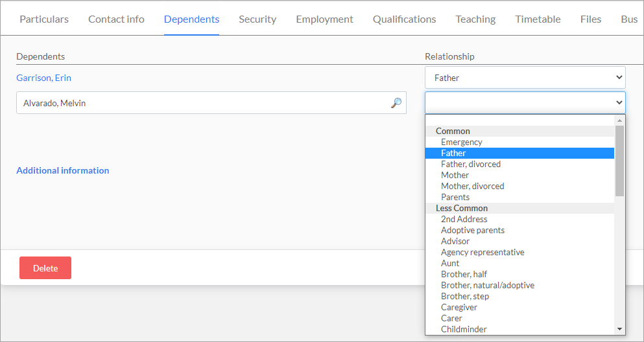Switch to the Qualifications tab
644x342 pixels.
point(404,19)
